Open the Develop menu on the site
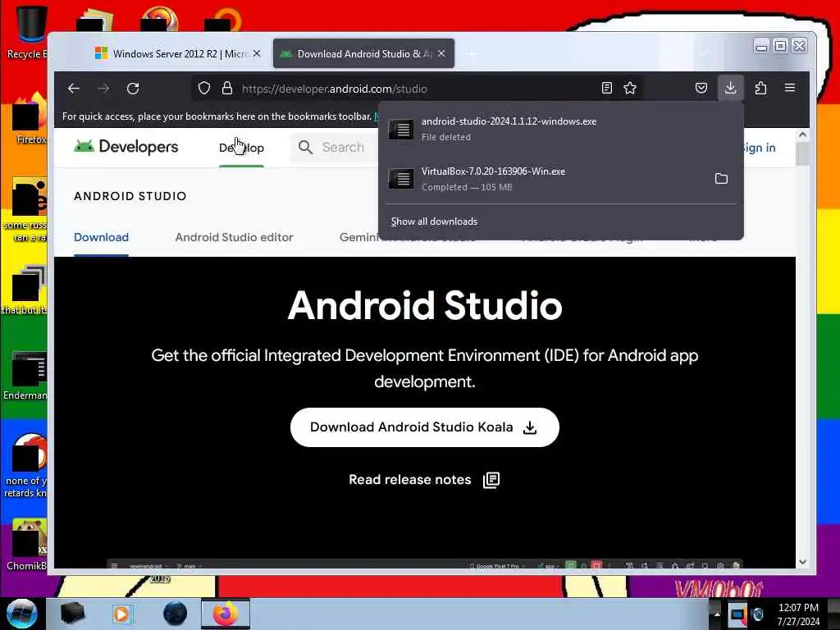 coord(242,148)
